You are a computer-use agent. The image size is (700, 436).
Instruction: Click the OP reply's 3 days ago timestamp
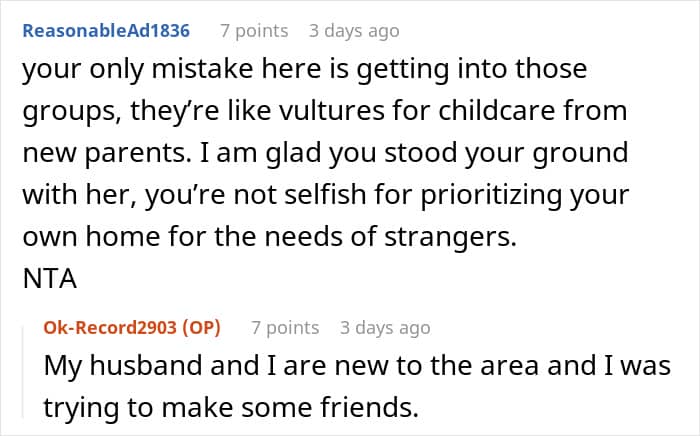(x=385, y=328)
